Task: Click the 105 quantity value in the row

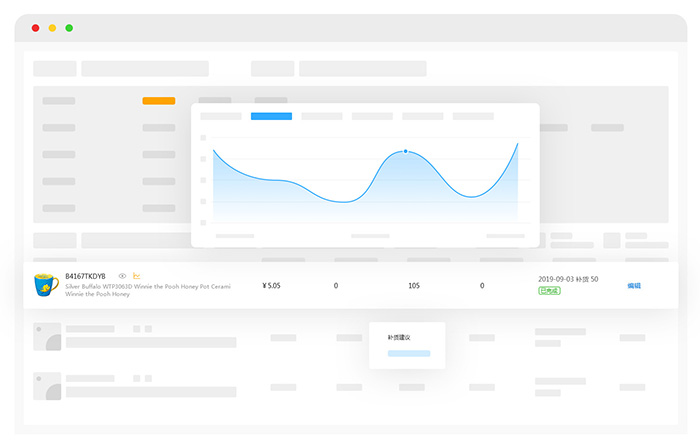Action: click(x=414, y=286)
